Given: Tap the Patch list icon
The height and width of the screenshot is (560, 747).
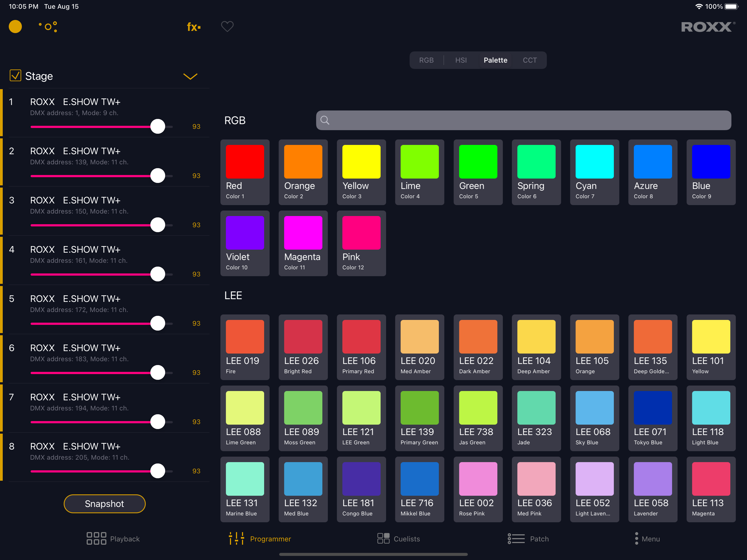Looking at the screenshot, I should pos(516,539).
